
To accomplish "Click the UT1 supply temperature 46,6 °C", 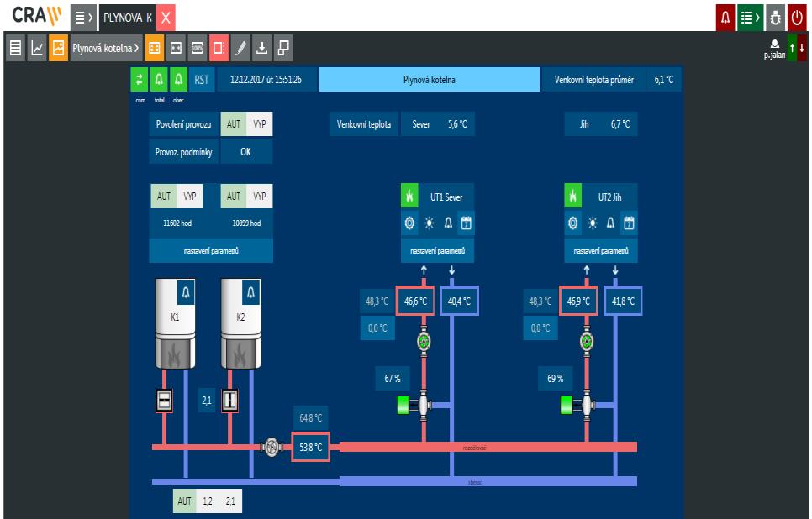I will click(x=415, y=301).
